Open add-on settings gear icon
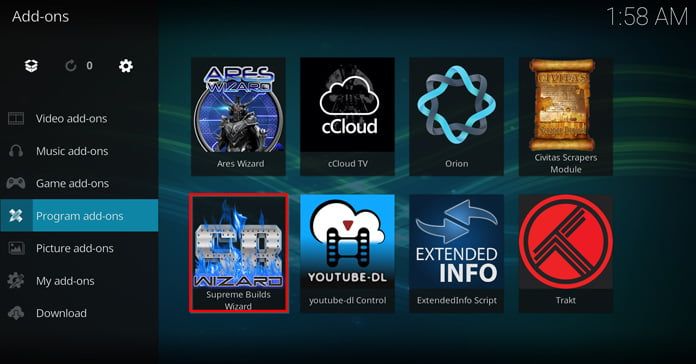Screen dimensions: 696x364 click(126, 66)
